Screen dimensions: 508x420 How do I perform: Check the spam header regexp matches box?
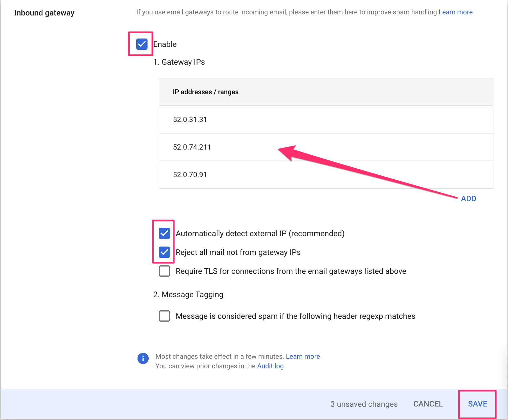tap(164, 316)
